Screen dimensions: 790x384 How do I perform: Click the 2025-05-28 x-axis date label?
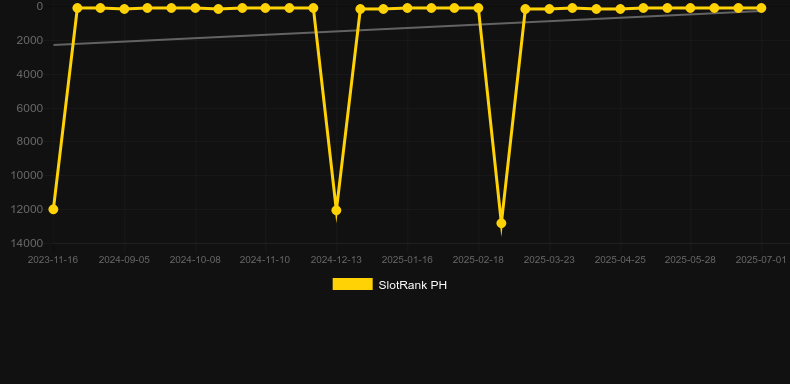tap(690, 260)
